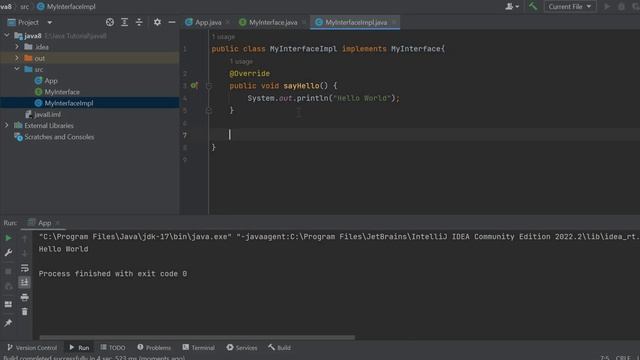The image size is (640, 360).
Task: Click the fold end marker on line 5
Action: click(209, 110)
